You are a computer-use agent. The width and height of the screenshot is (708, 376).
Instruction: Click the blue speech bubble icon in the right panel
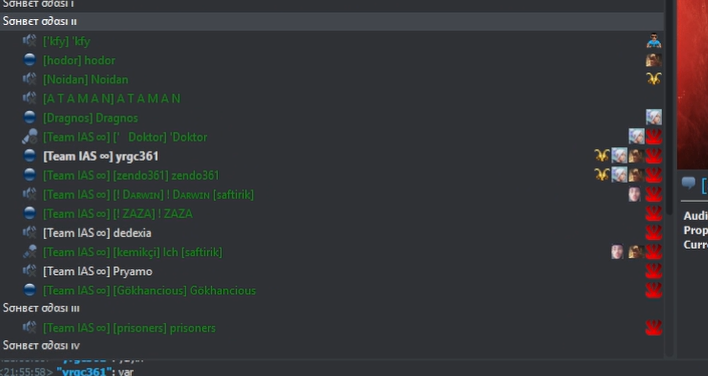(688, 183)
